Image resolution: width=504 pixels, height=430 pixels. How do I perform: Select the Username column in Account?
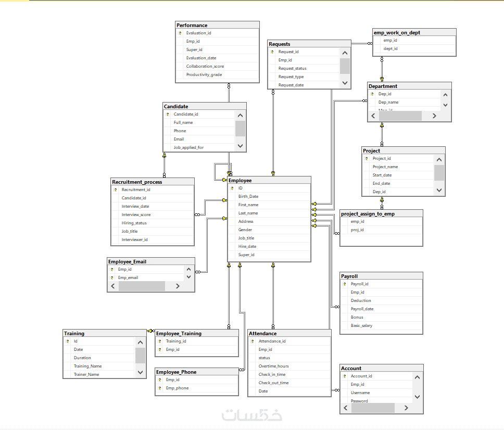tap(376, 393)
